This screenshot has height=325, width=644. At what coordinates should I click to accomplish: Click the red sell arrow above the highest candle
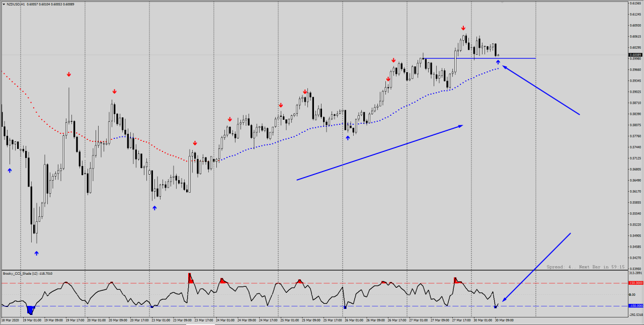(463, 28)
